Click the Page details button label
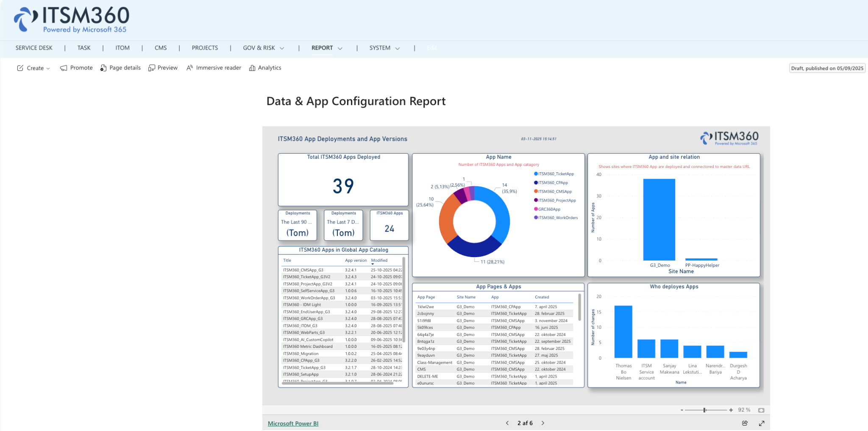The image size is (868, 431). point(125,68)
